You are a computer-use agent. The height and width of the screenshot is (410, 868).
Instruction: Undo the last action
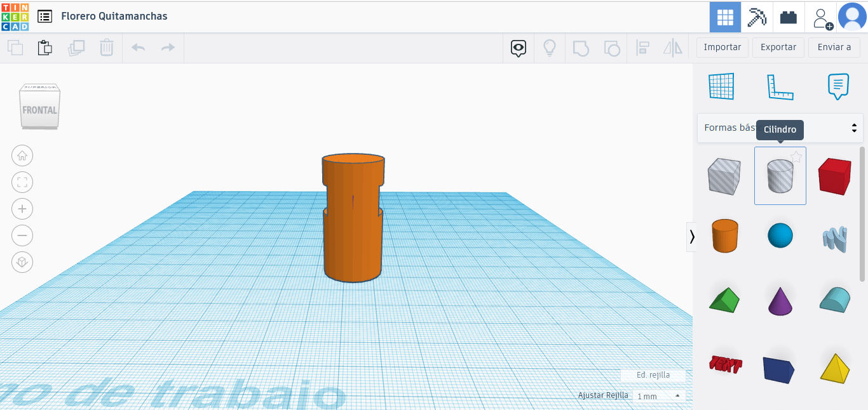pyautogui.click(x=138, y=48)
